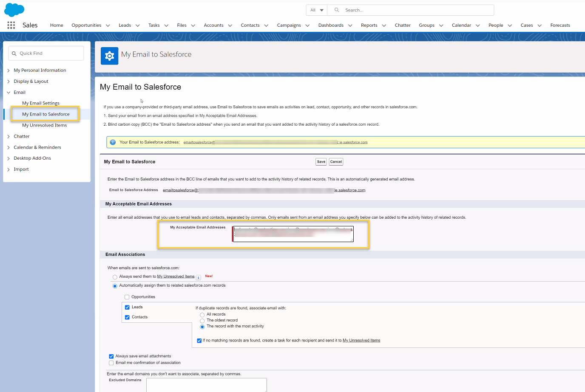Open the Opportunities tab dropdown arrow
Image resolution: width=585 pixels, height=392 pixels.
pyautogui.click(x=108, y=25)
